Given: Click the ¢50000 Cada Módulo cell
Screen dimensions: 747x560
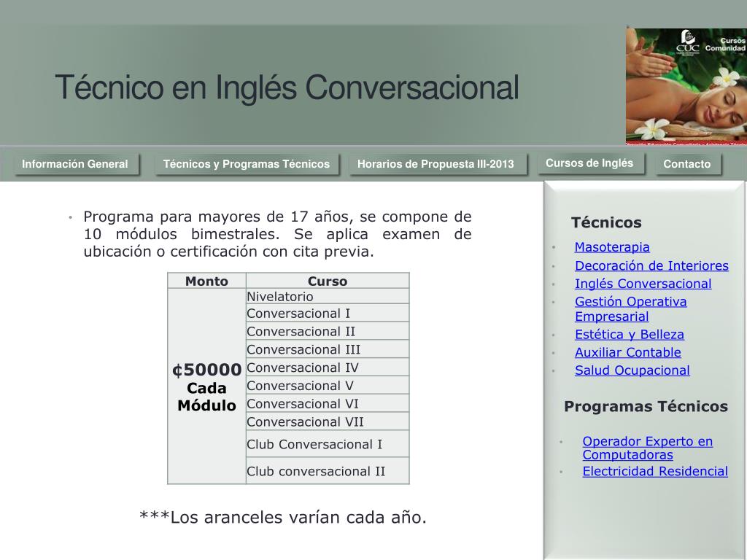Looking at the screenshot, I should coord(206,386).
